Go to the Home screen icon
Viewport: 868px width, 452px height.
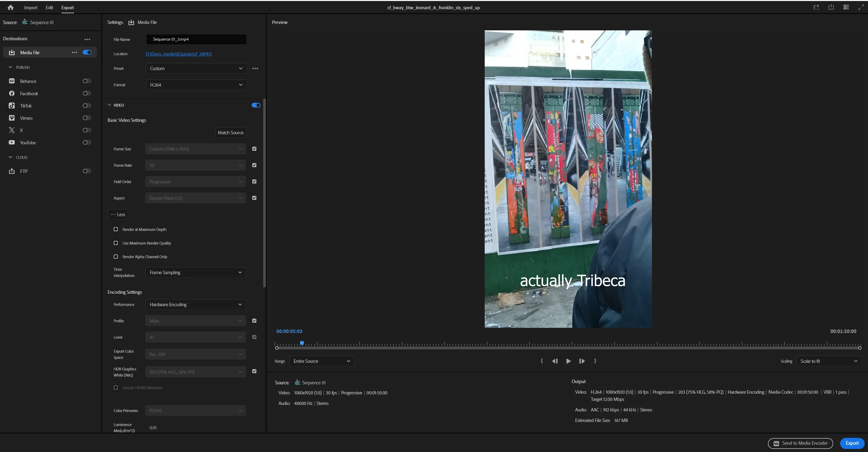point(11,7)
